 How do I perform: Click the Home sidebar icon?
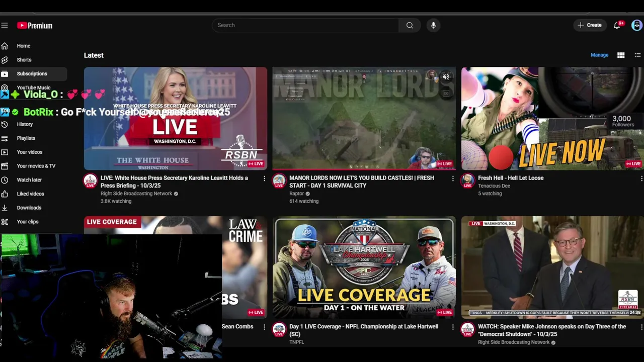point(5,46)
